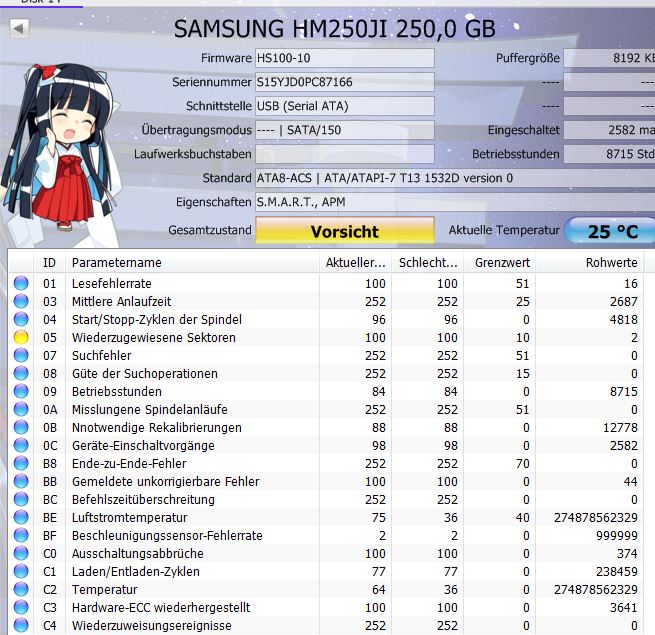Click raw value 4818 for Start/Stopp-Zyklen
Viewport: 655px width, 635px height.
coord(624,320)
